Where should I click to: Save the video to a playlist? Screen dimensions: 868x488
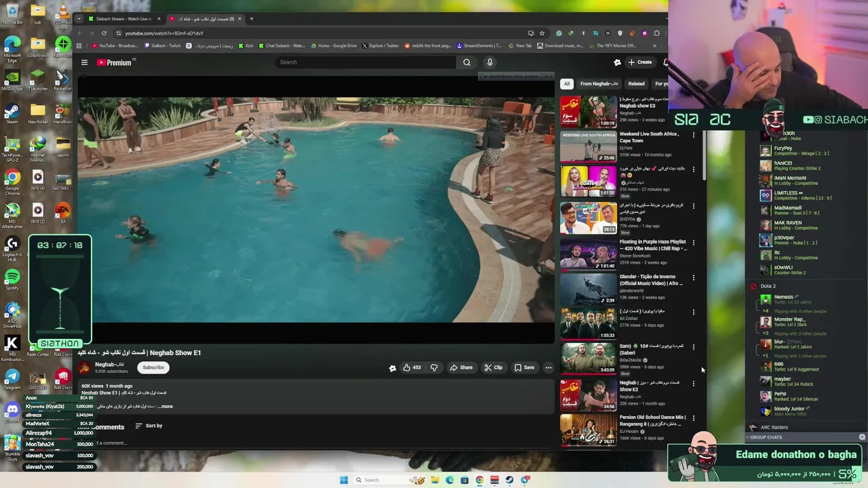(524, 367)
